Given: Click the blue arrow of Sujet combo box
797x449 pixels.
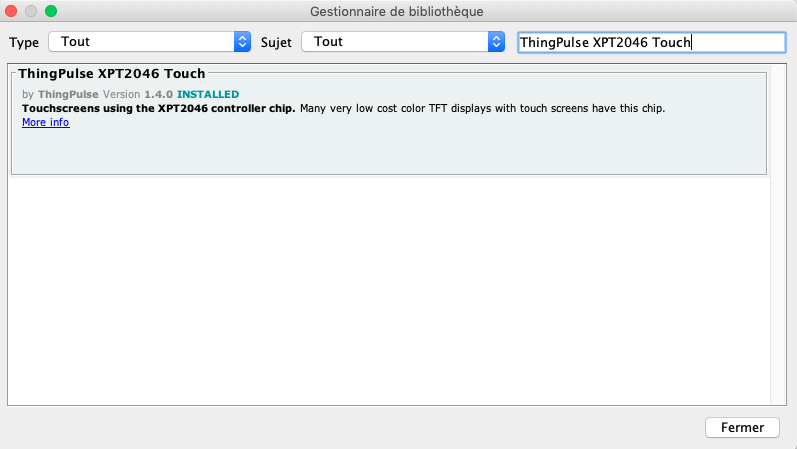Looking at the screenshot, I should pyautogui.click(x=495, y=42).
